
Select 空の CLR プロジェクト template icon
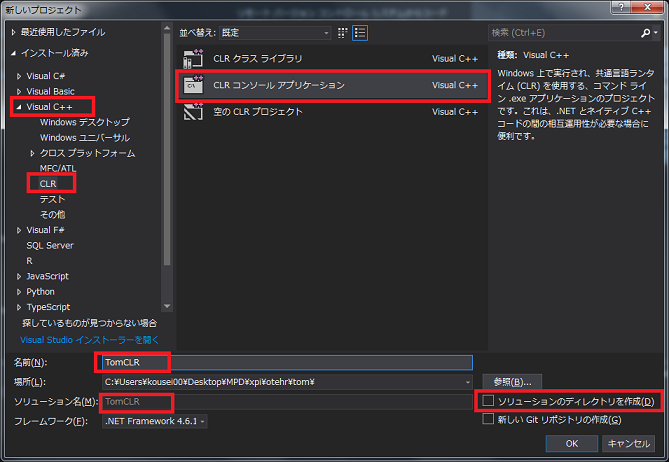click(193, 112)
